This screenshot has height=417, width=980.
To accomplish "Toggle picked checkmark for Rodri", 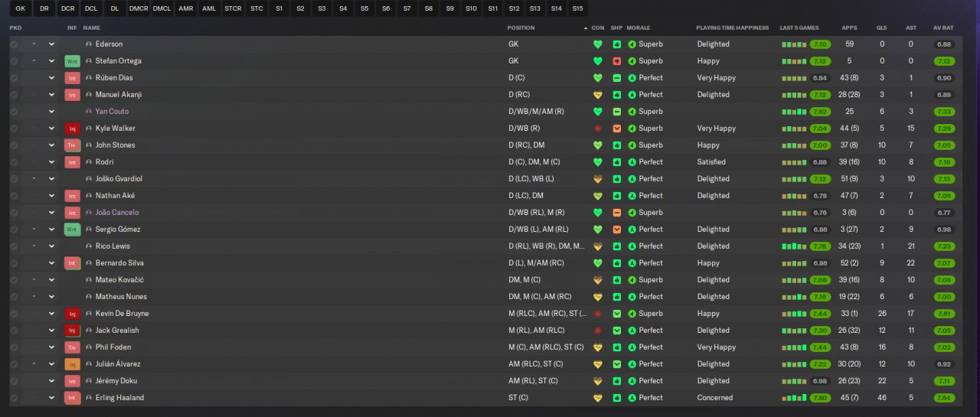I will 14,162.
